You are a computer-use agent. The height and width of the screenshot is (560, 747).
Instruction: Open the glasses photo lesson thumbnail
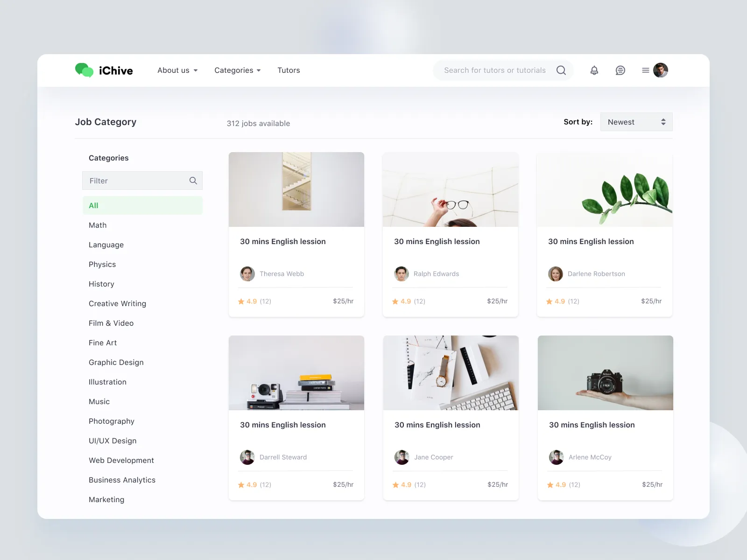coord(451,189)
